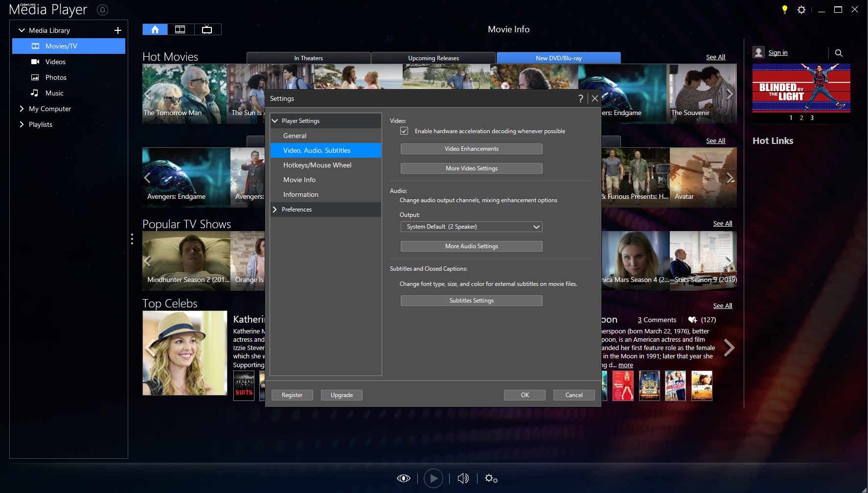The image size is (868, 493).
Task: Click See All for Hot Movies
Action: 715,57
